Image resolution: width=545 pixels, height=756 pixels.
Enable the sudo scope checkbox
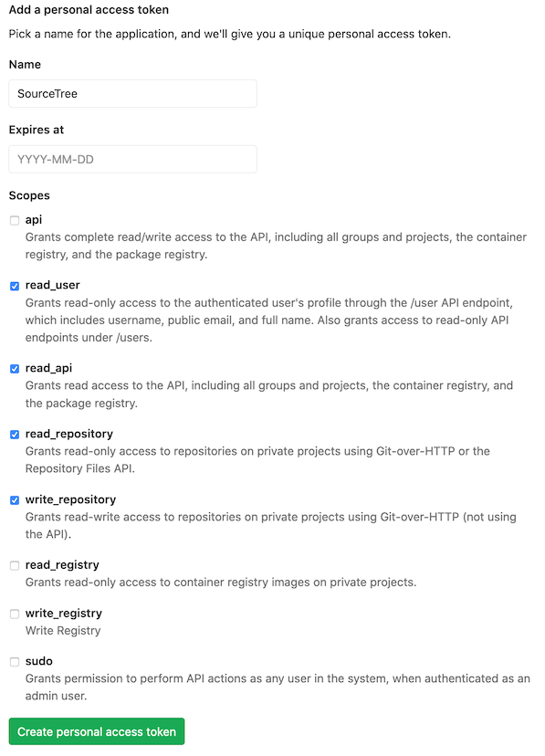pyautogui.click(x=14, y=661)
